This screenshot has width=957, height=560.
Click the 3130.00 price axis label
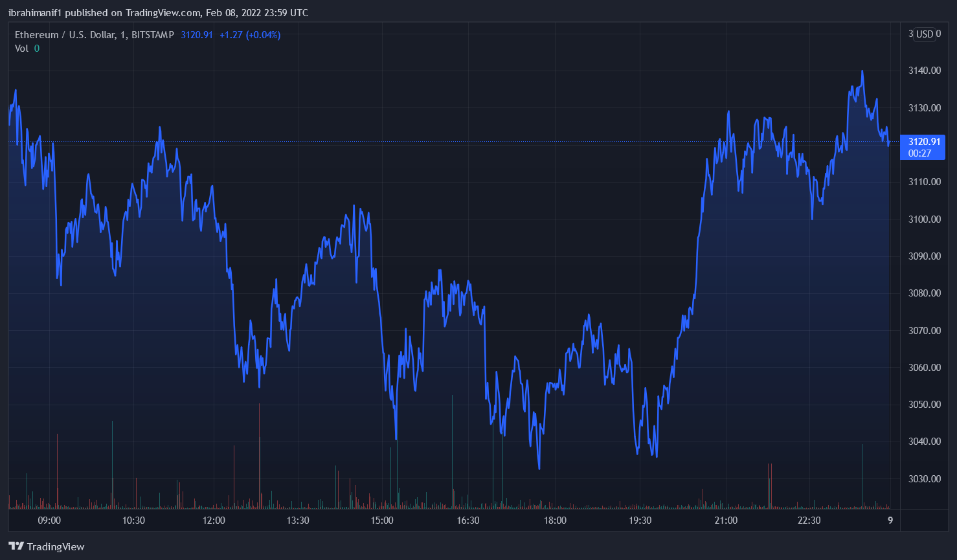point(925,108)
